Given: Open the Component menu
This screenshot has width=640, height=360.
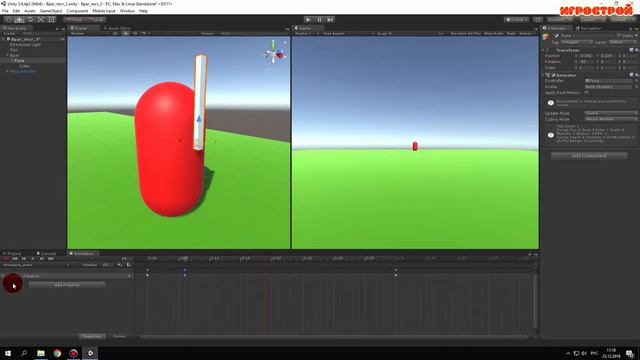Looking at the screenshot, I should (77, 11).
